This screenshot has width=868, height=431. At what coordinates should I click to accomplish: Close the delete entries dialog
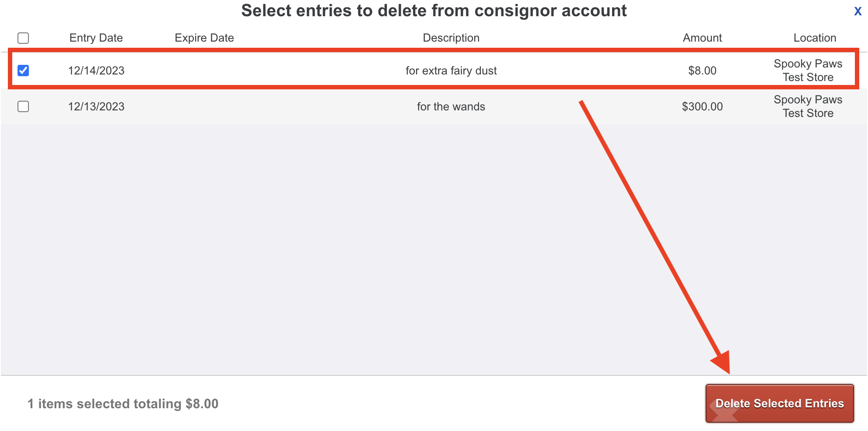pyautogui.click(x=857, y=11)
